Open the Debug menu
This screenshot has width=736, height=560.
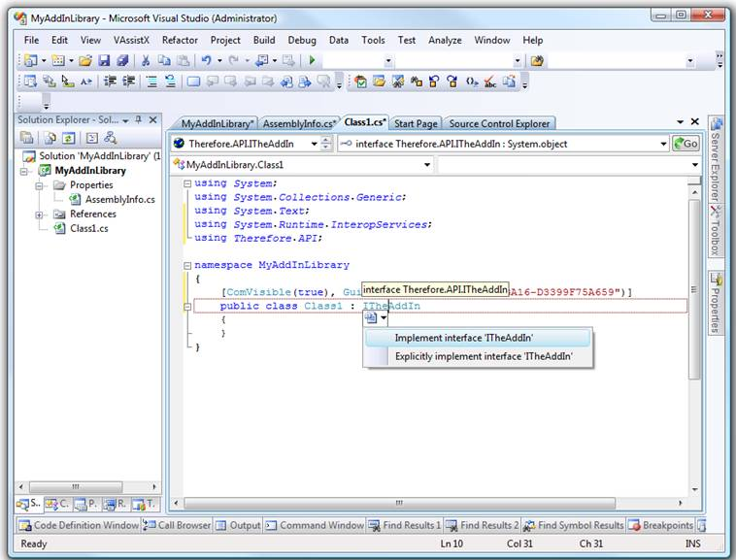[302, 41]
